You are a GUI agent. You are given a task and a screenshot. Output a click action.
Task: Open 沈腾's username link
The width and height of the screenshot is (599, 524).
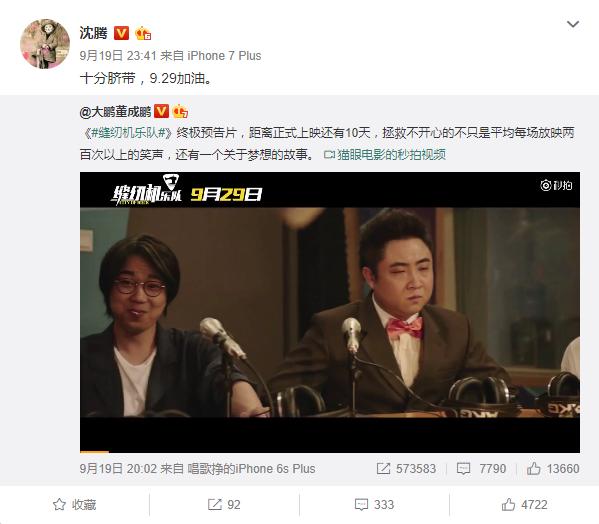click(93, 33)
